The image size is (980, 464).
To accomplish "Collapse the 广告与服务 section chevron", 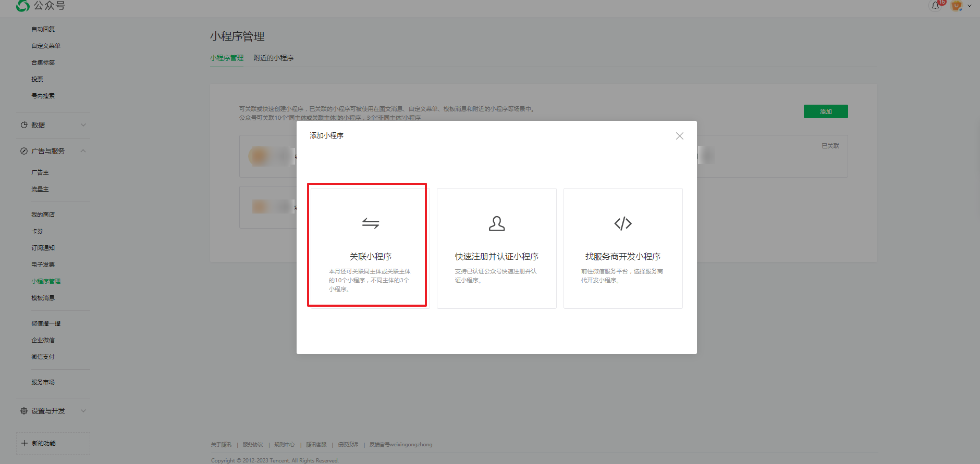I will click(x=83, y=151).
